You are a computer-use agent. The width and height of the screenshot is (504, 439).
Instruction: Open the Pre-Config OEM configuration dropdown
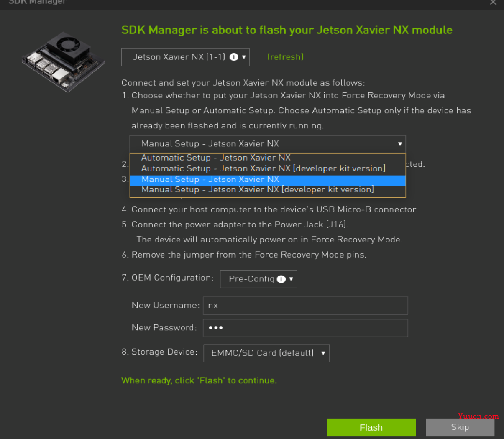pyautogui.click(x=258, y=279)
